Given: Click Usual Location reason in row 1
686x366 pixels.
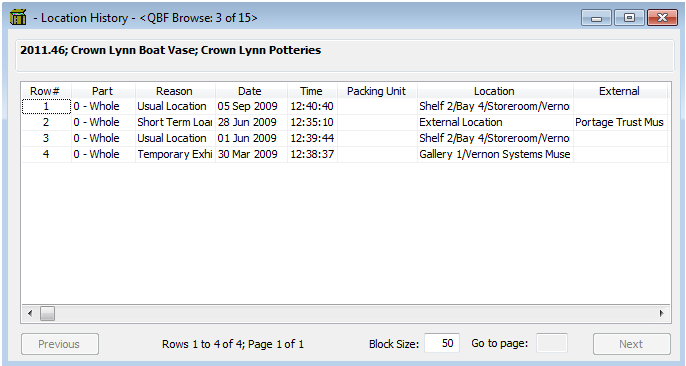Looking at the screenshot, I should (175, 106).
